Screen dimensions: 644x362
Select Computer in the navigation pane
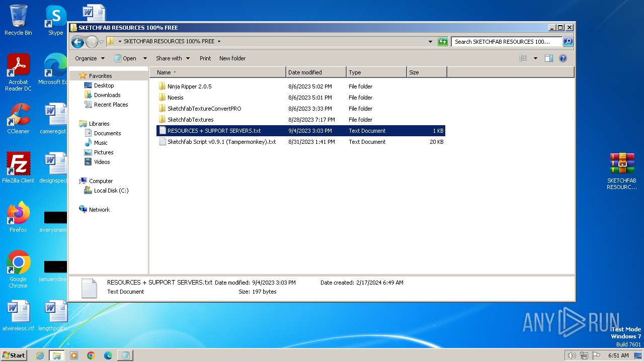coord(101,181)
